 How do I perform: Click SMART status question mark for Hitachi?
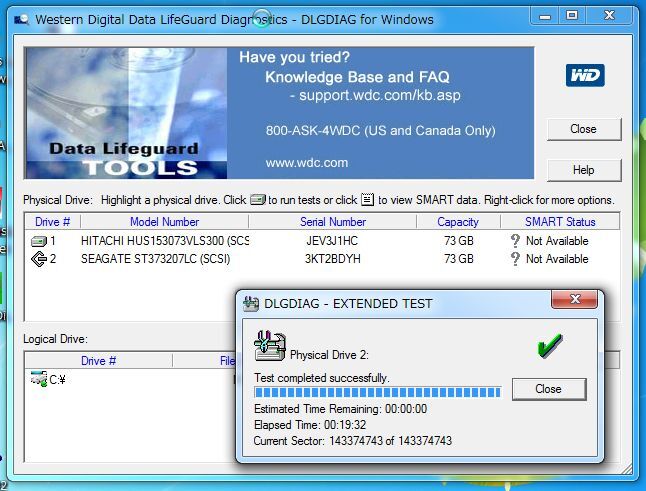coord(515,241)
